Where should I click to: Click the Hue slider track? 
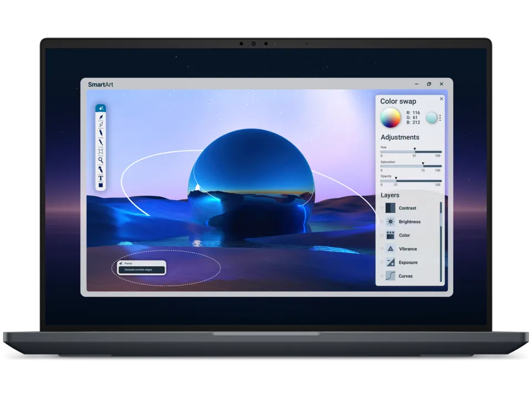[411, 152]
